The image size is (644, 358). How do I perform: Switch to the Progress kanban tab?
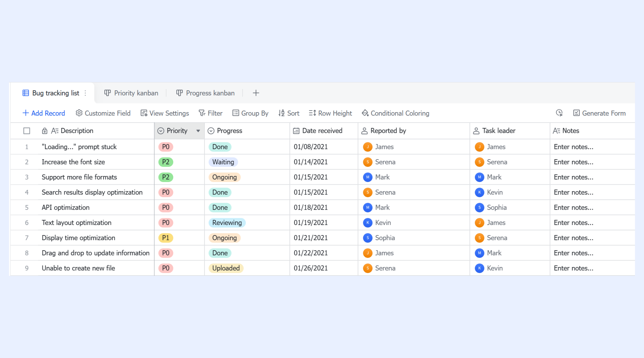pos(205,93)
